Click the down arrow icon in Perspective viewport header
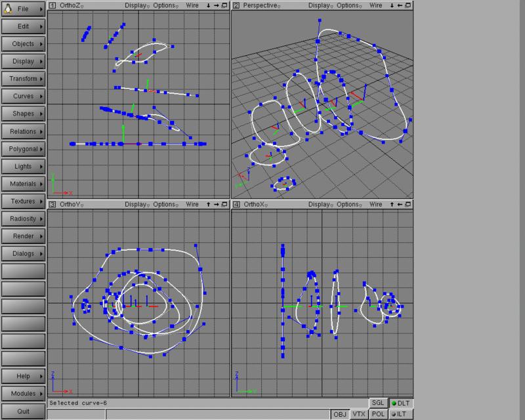Screen dimensions: 525x420 (392, 5)
